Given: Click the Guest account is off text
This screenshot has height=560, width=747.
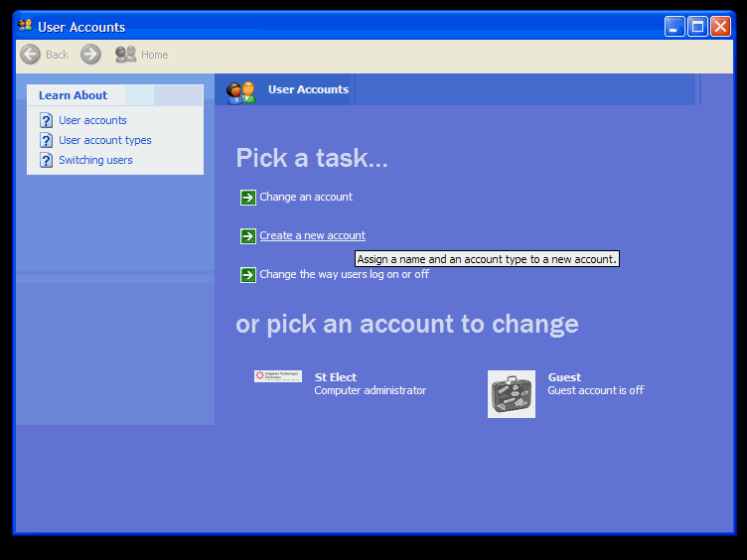Looking at the screenshot, I should (x=595, y=390).
